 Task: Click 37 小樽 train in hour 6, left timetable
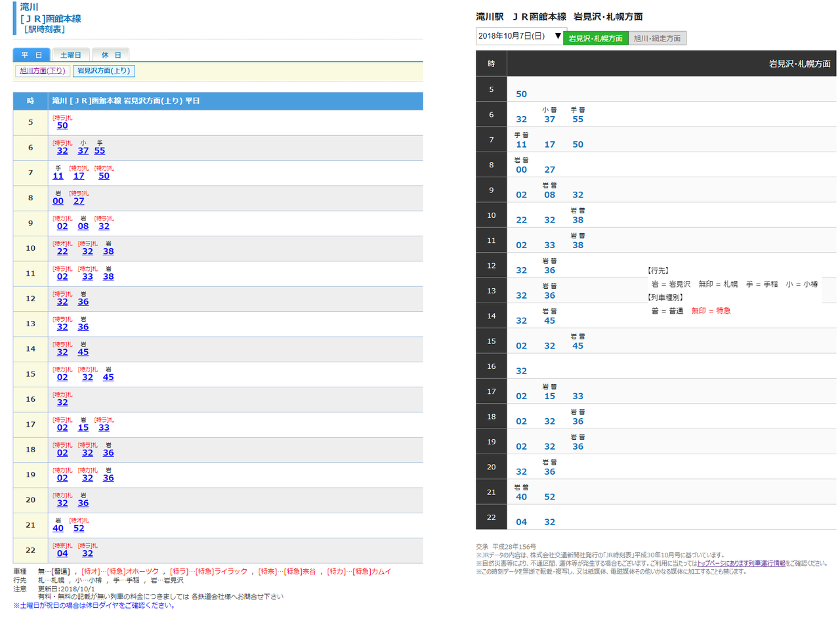pyautogui.click(x=83, y=150)
